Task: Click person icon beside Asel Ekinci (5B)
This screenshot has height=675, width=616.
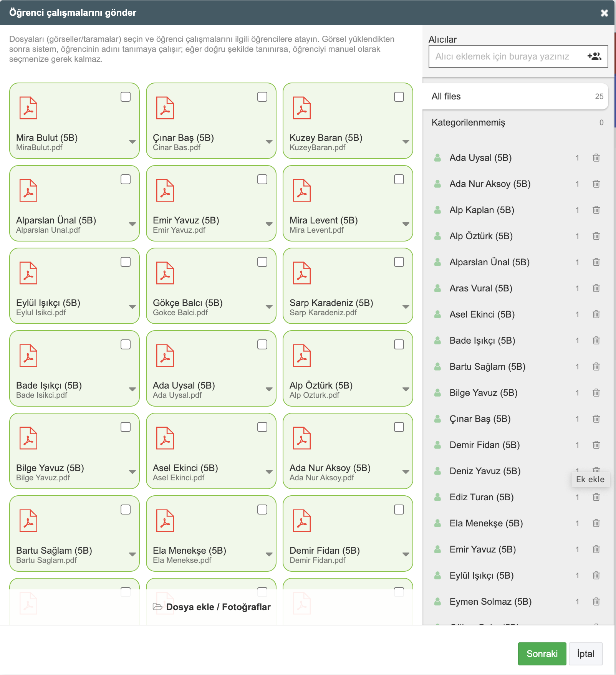Action: point(437,314)
